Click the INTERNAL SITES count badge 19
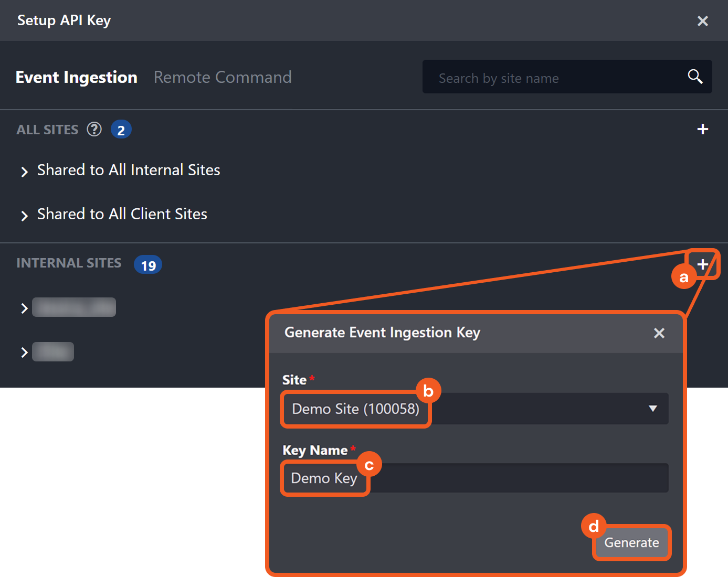The height and width of the screenshot is (577, 728). tap(148, 265)
